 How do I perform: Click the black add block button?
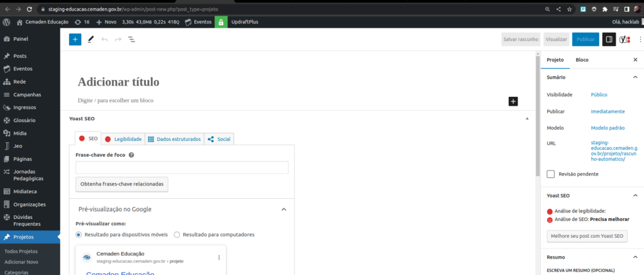(513, 101)
